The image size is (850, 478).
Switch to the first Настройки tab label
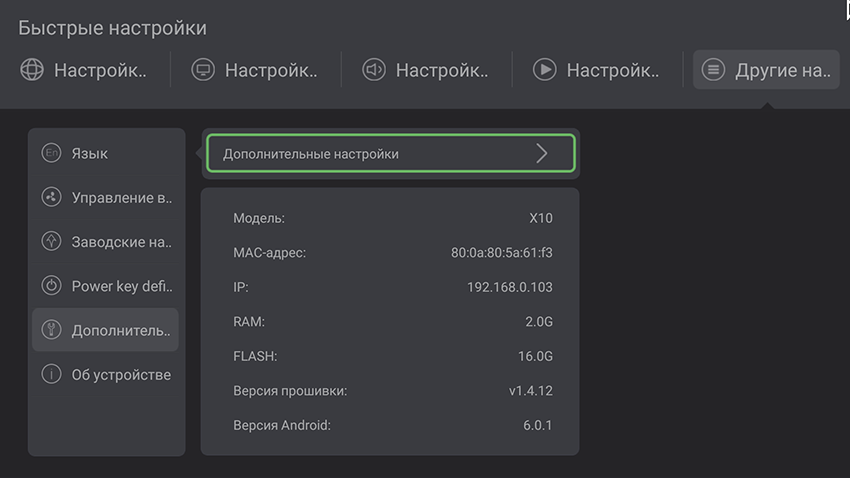[x=100, y=70]
